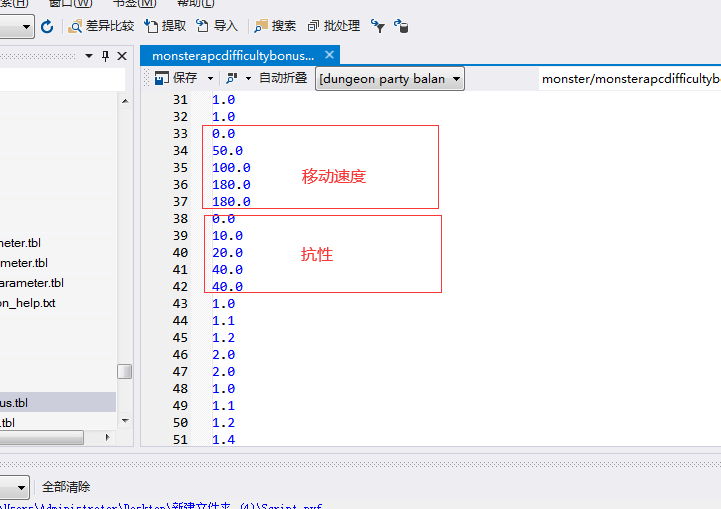Image resolution: width=721 pixels, height=509 pixels.
Task: Click the 导入 import toolbar button
Action: (x=217, y=26)
